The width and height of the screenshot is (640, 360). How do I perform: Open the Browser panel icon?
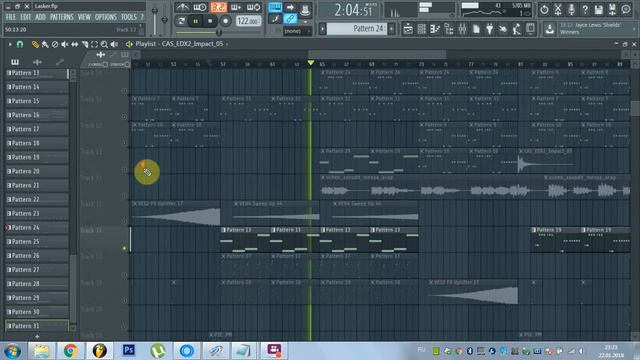449,29
